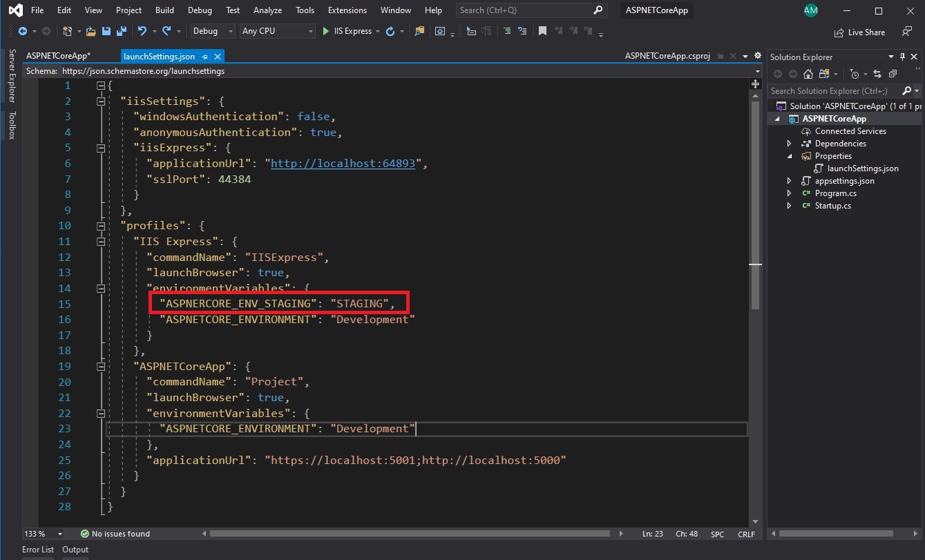The width and height of the screenshot is (925, 560).
Task: Start debugging with the green IIS Express play icon
Action: (x=326, y=31)
